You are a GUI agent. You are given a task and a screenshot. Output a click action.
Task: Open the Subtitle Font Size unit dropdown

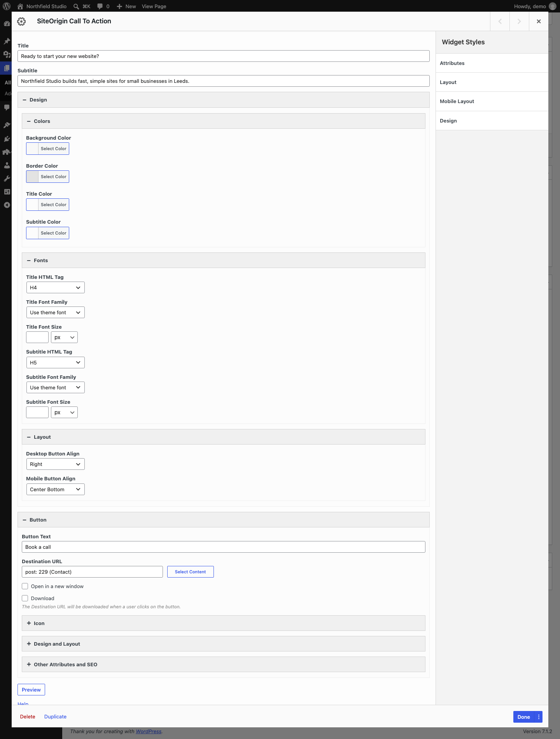pos(64,412)
